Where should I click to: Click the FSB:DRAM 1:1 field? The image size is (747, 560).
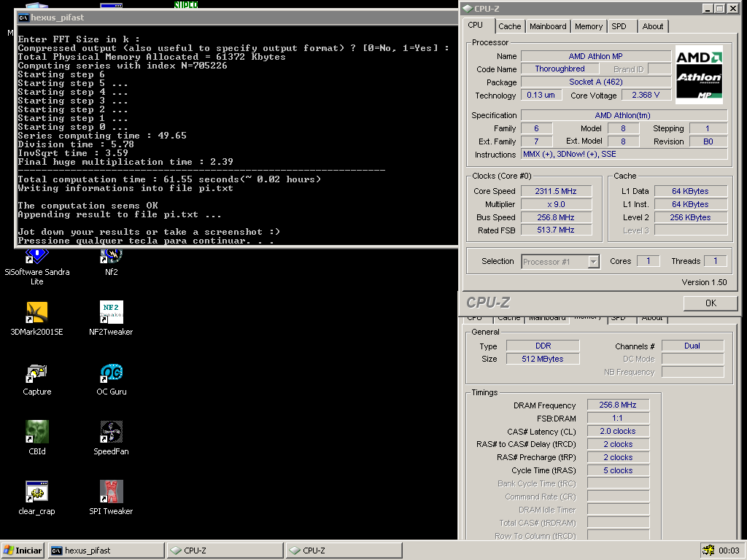point(618,418)
